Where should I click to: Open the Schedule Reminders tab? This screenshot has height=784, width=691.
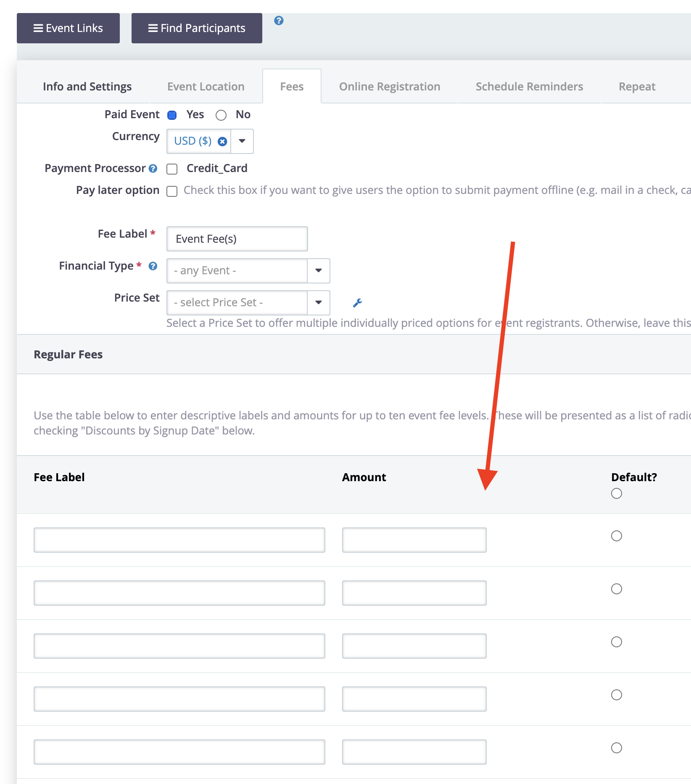point(529,87)
